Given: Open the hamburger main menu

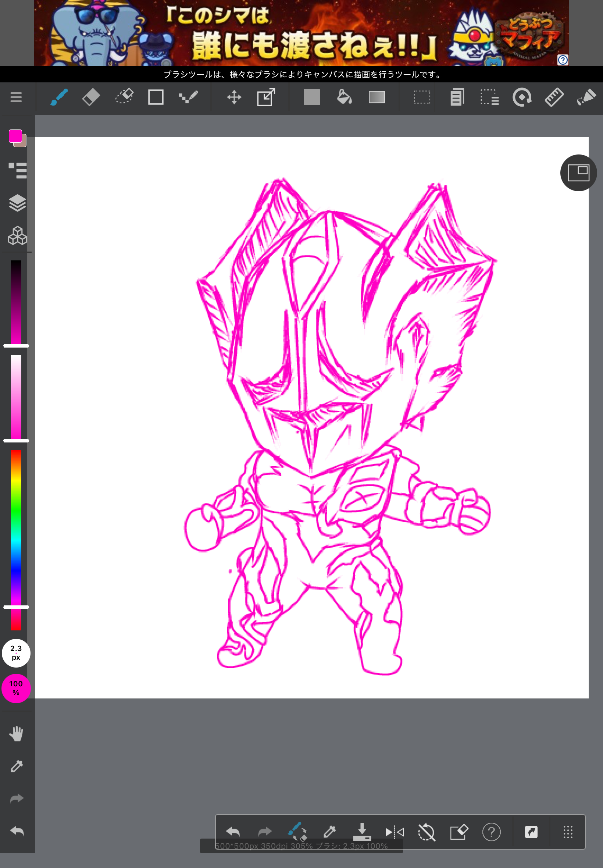Looking at the screenshot, I should pyautogui.click(x=16, y=97).
